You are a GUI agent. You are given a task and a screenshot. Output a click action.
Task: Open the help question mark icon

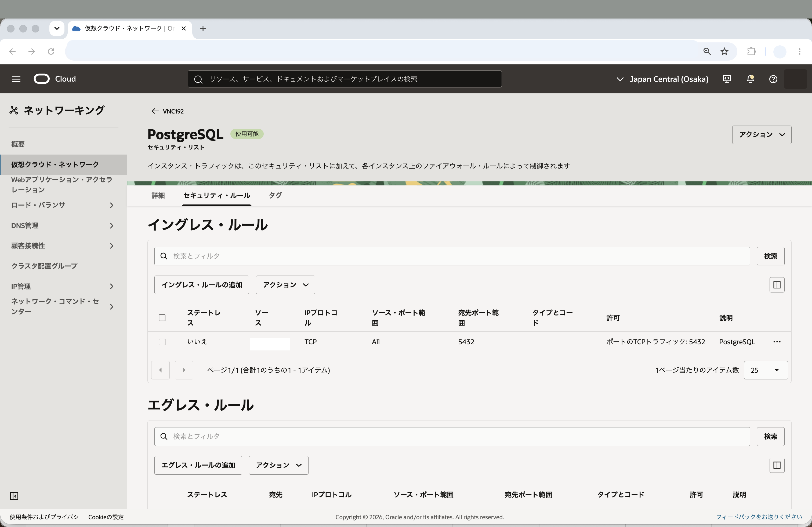point(773,79)
